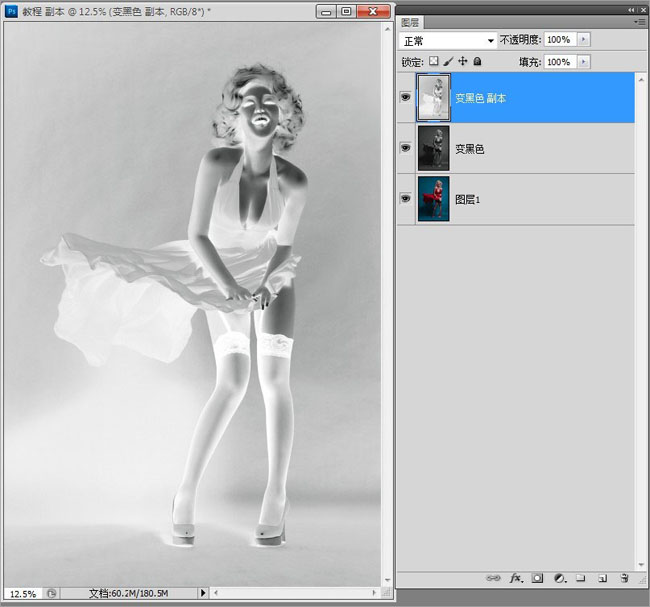The height and width of the screenshot is (607, 650).
Task: Toggle lock transparent pixels icon
Action: (x=433, y=61)
